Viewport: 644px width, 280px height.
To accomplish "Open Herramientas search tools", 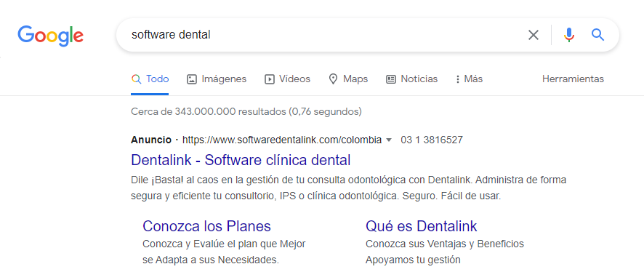I will coord(573,79).
